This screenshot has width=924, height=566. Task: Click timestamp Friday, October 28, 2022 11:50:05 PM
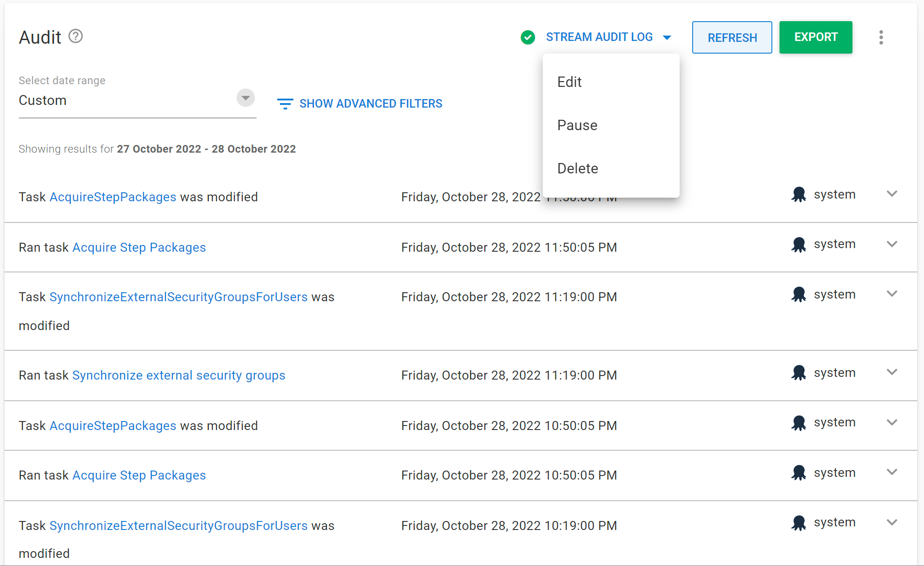click(x=509, y=248)
